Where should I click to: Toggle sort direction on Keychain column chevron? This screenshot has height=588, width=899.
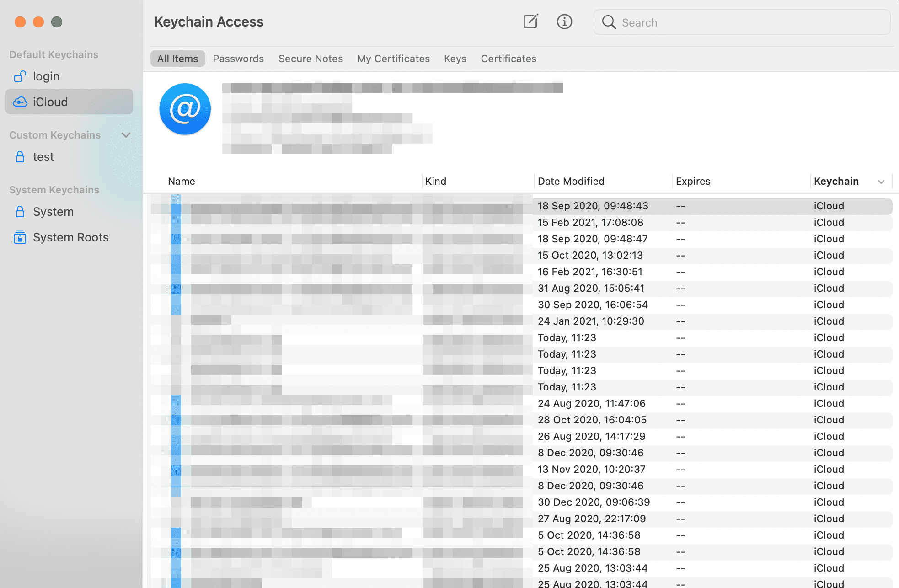[x=881, y=182]
